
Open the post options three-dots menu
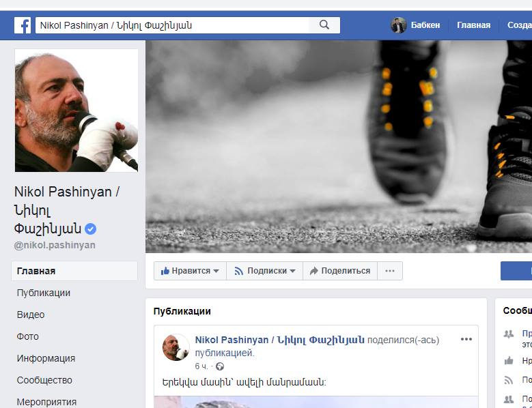466,339
